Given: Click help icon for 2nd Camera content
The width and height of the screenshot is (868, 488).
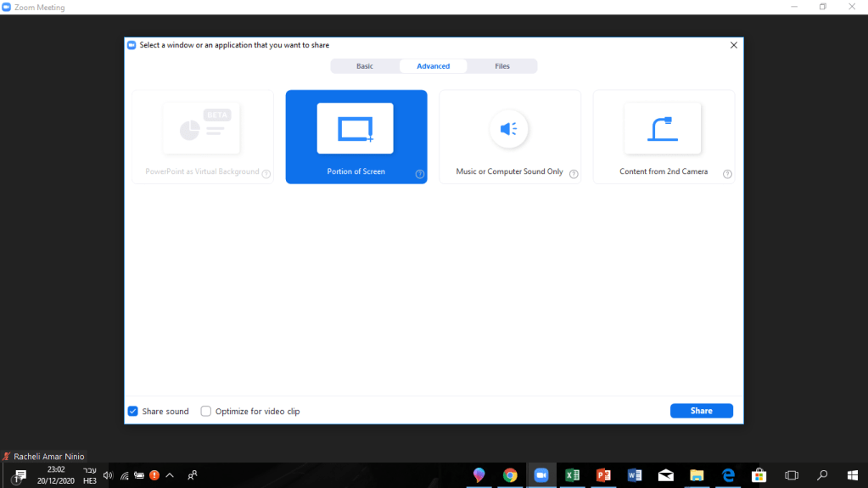Looking at the screenshot, I should pyautogui.click(x=727, y=174).
